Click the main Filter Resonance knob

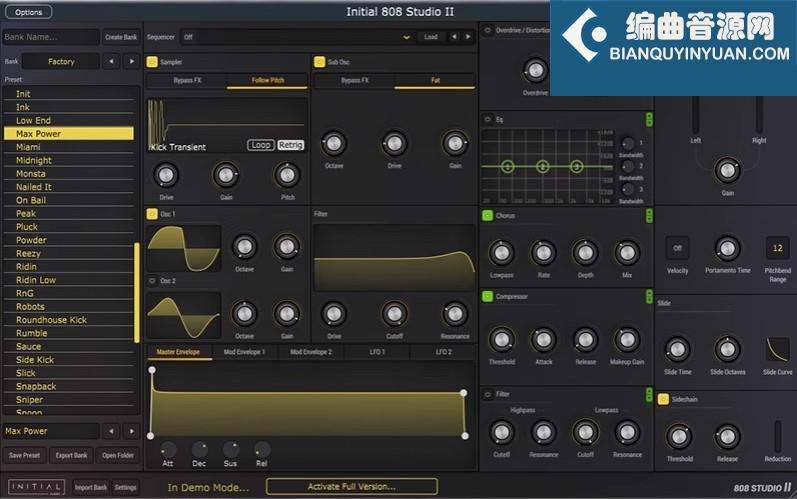(455, 315)
